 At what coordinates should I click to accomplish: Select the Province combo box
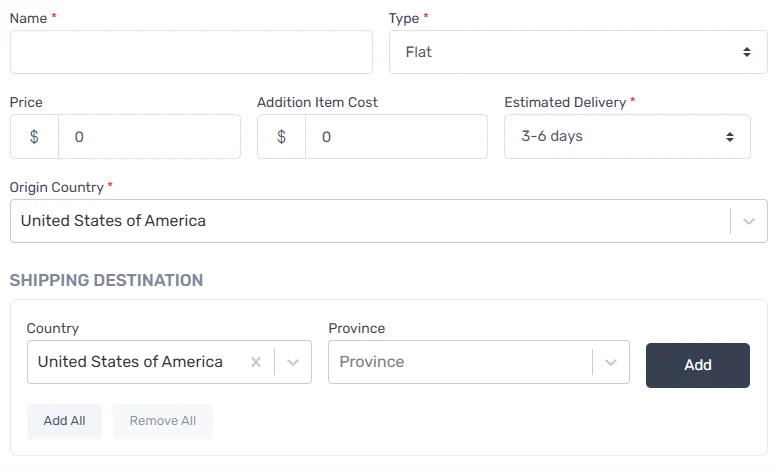pos(460,362)
